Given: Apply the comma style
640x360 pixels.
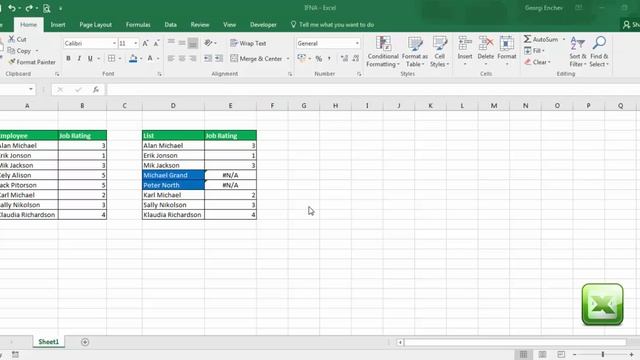Looking at the screenshot, I should pyautogui.click(x=329, y=59).
